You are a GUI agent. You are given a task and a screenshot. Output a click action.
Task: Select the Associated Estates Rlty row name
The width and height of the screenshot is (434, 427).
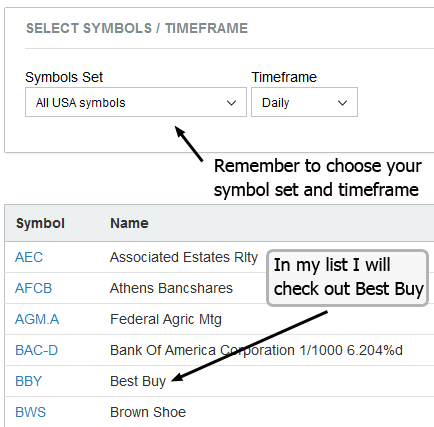click(x=184, y=257)
